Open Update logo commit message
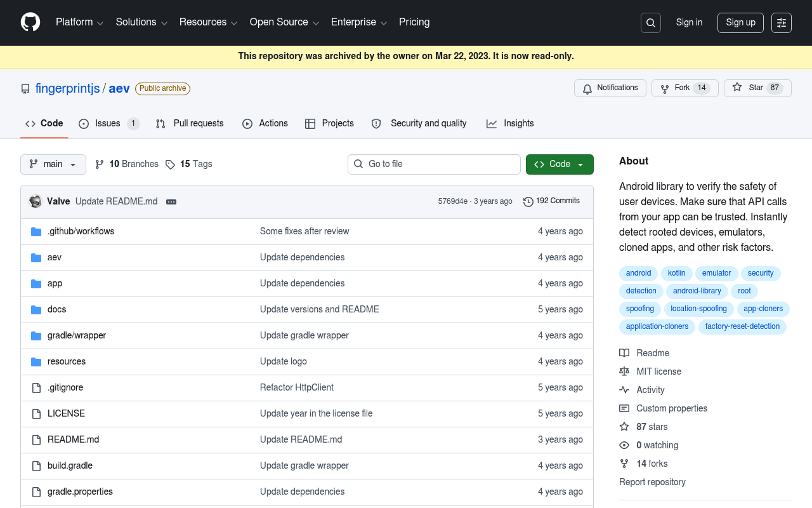 pos(283,361)
